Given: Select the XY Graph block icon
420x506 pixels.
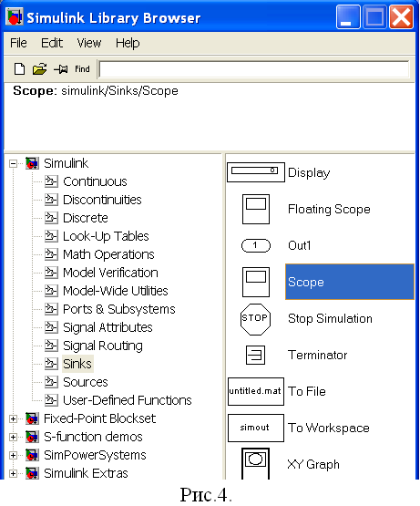Looking at the screenshot, I should [x=255, y=463].
